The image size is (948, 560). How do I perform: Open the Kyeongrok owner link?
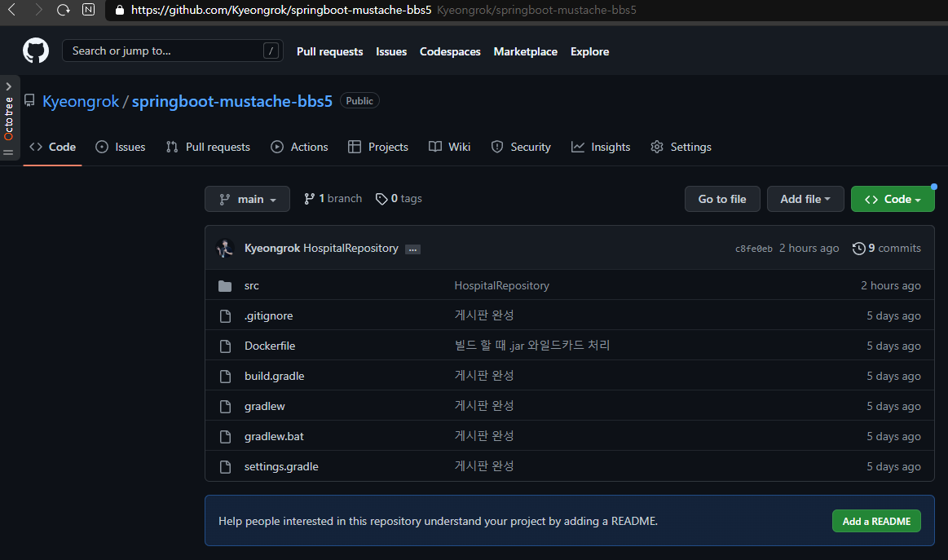pos(81,101)
